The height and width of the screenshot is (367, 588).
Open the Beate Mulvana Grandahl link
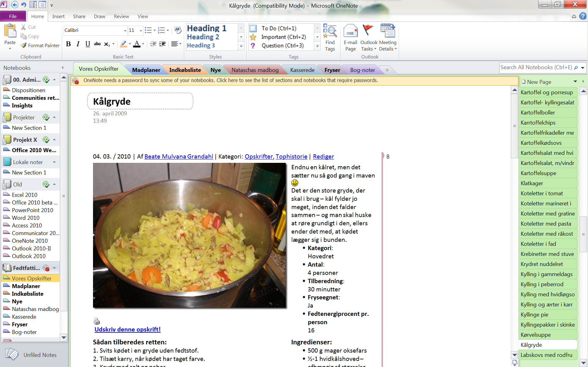click(x=179, y=156)
